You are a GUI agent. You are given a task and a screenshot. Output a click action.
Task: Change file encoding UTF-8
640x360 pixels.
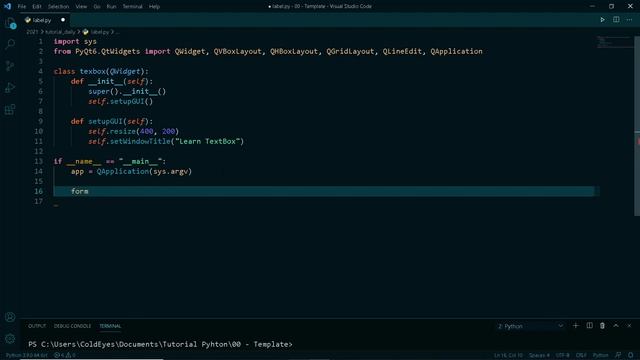[x=562, y=355]
